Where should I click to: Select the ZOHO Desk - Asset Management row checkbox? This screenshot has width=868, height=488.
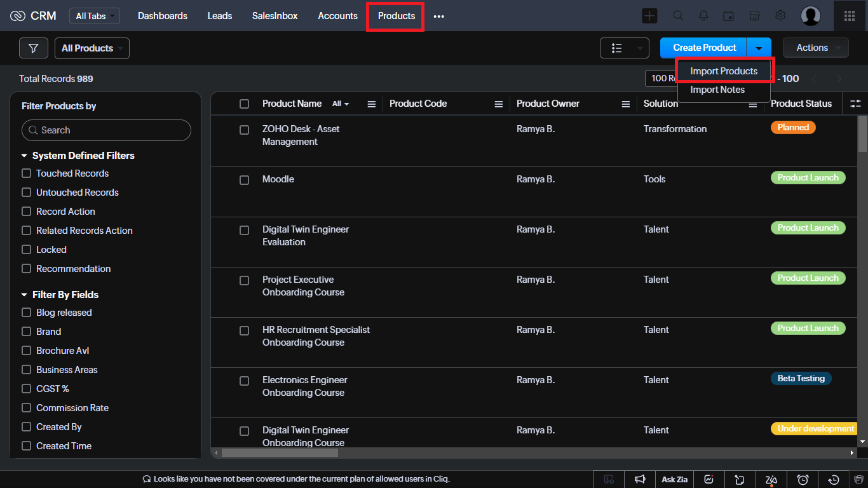244,130
